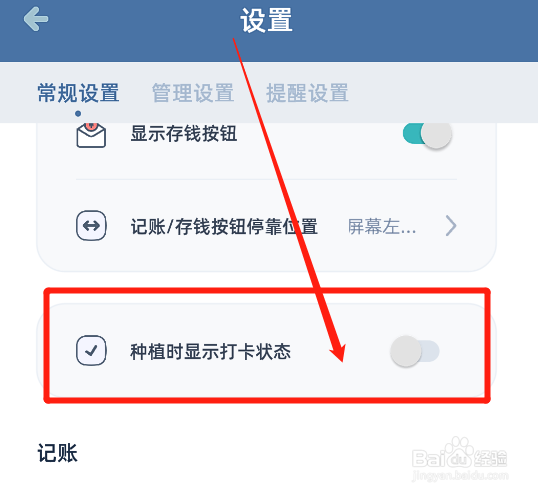Go back using the left arrow
The height and width of the screenshot is (494, 538).
(36, 19)
